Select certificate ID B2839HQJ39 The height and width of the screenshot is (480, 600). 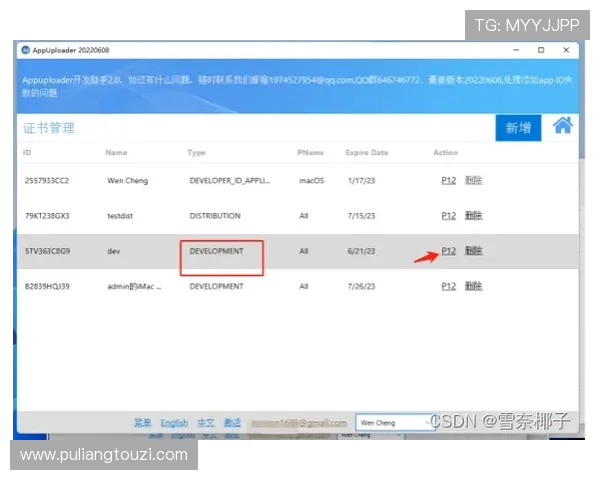(47, 286)
